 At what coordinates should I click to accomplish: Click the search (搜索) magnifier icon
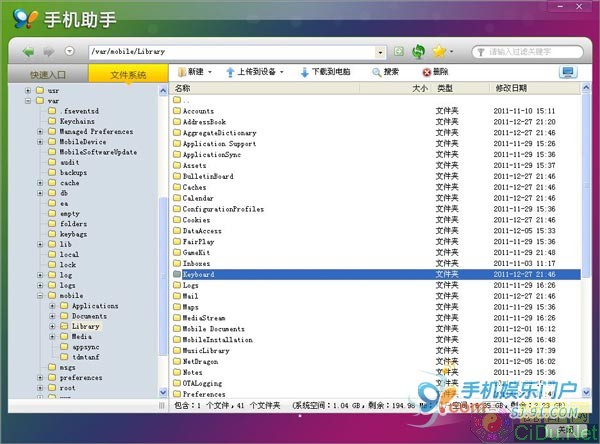click(376, 73)
